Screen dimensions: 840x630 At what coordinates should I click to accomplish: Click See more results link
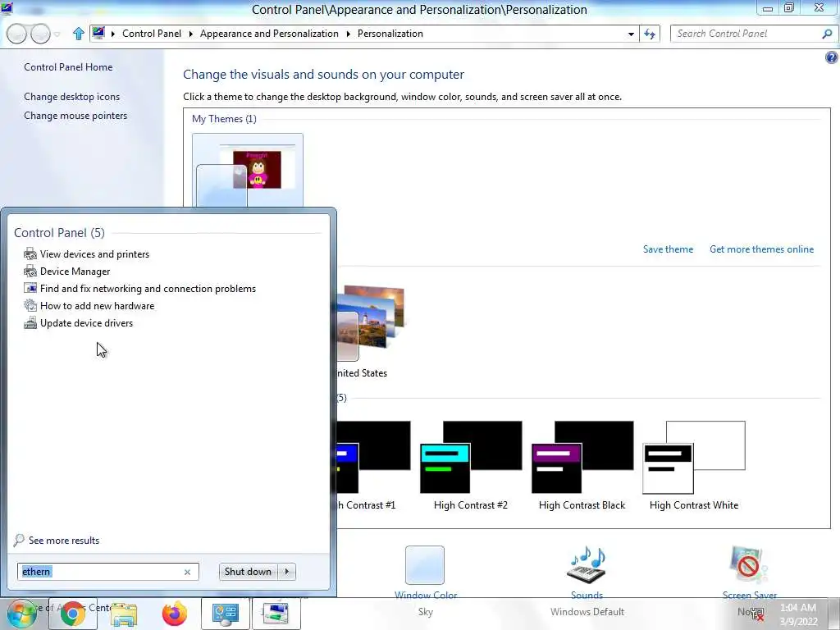[64, 540]
